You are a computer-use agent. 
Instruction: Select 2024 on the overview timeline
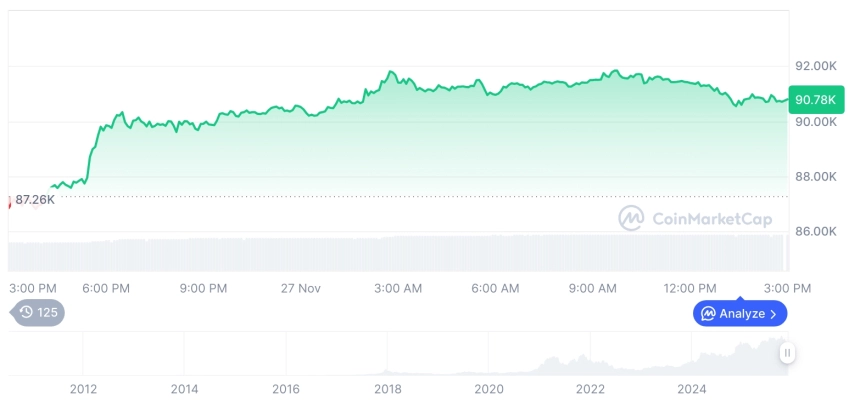pos(692,389)
